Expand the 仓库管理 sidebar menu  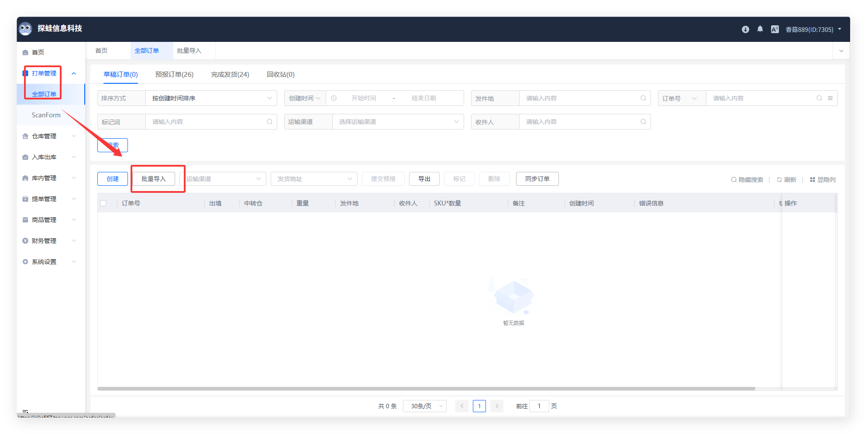pyautogui.click(x=49, y=136)
